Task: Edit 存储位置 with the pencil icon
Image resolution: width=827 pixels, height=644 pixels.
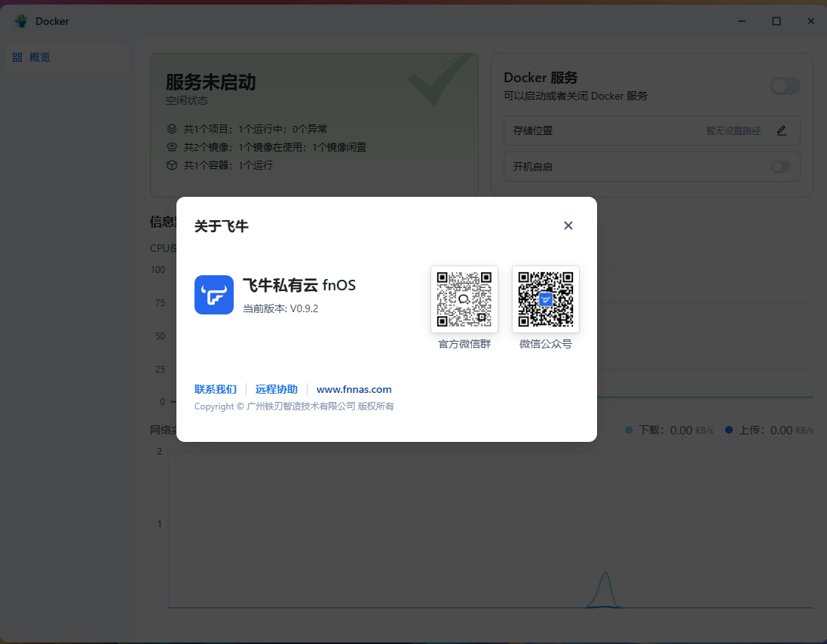Action: 782,130
